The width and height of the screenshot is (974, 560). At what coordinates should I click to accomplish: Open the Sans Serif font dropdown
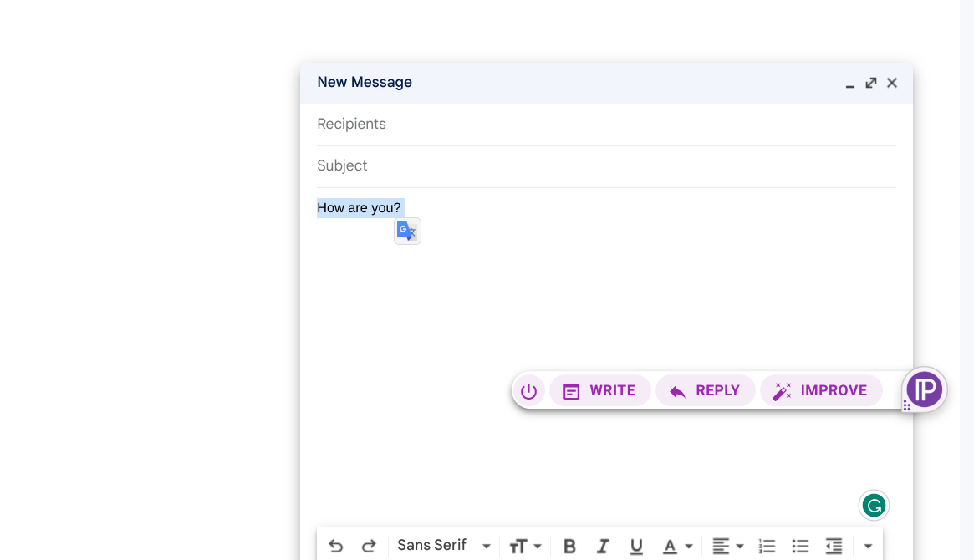pos(443,546)
